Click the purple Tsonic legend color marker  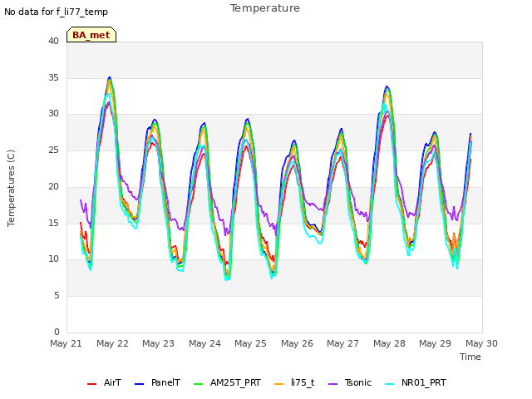coord(332,384)
